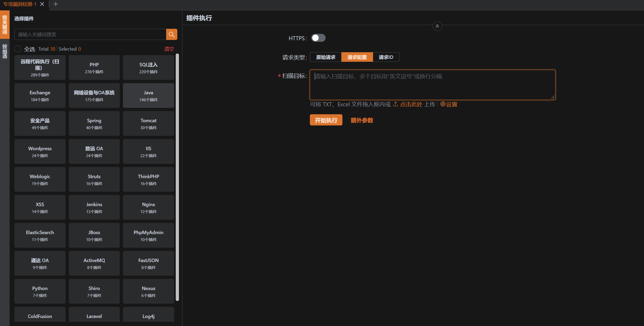Select the ElasticSearch plugin group
This screenshot has width=644, height=326.
40,235
